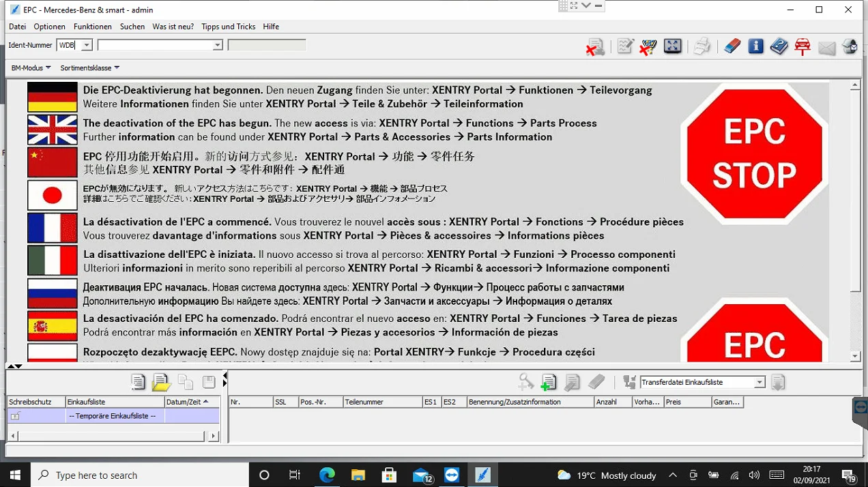Expand the Sortimentsklasse dropdown

click(89, 68)
